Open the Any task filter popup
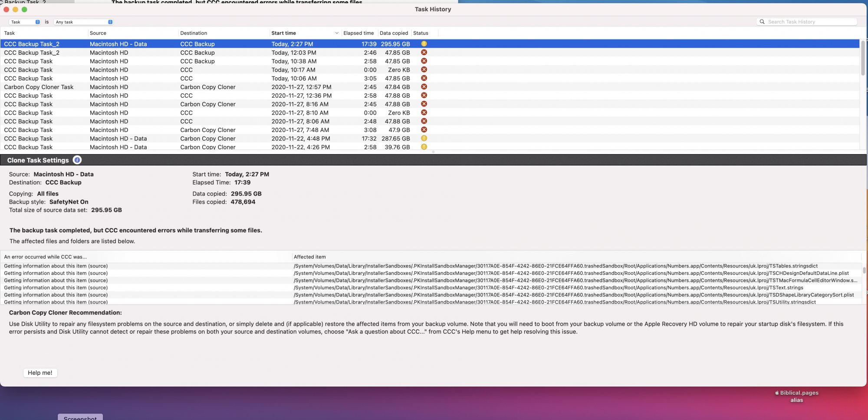Screen dimensions: 868x420 84,22
